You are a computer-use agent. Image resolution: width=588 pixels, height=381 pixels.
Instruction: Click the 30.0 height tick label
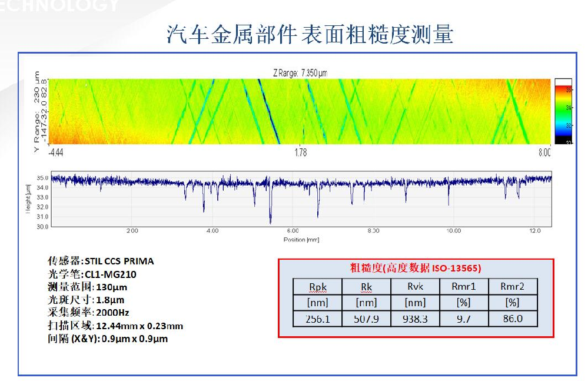(42, 227)
